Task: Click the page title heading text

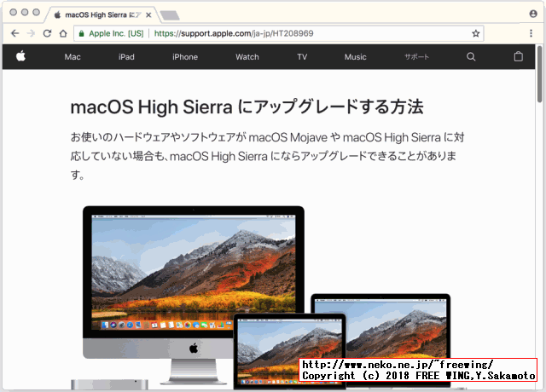Action: [247, 107]
